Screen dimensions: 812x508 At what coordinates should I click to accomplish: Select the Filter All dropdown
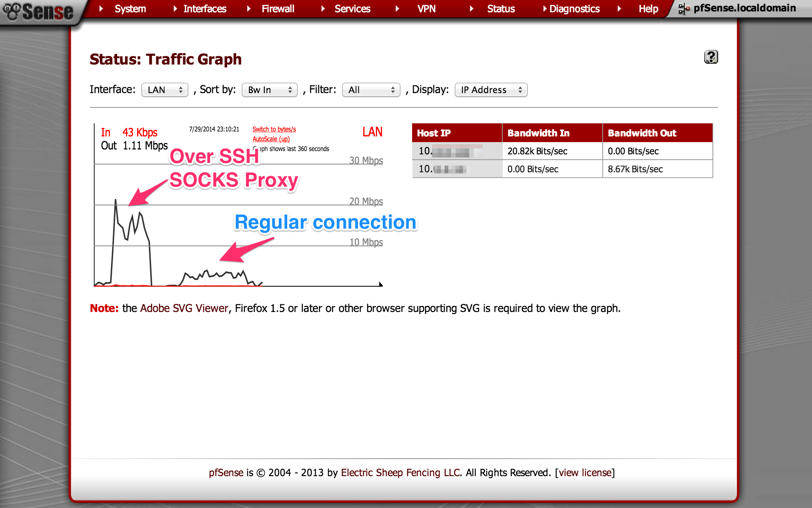click(x=371, y=89)
